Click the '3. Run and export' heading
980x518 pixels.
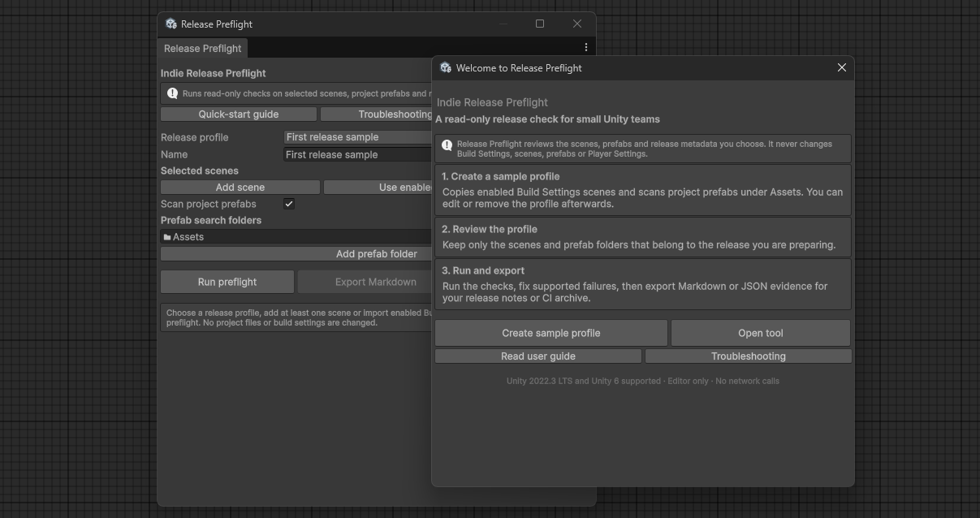click(x=483, y=270)
